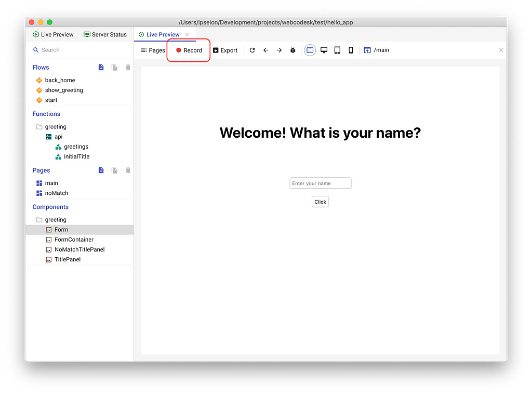The image size is (532, 395).
Task: Close the Live Preview tab
Action: 187,35
